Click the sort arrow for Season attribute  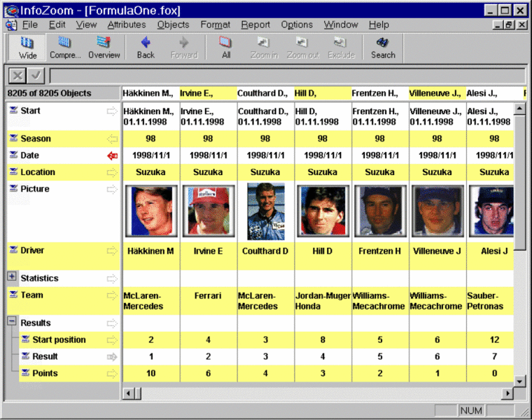pos(112,139)
